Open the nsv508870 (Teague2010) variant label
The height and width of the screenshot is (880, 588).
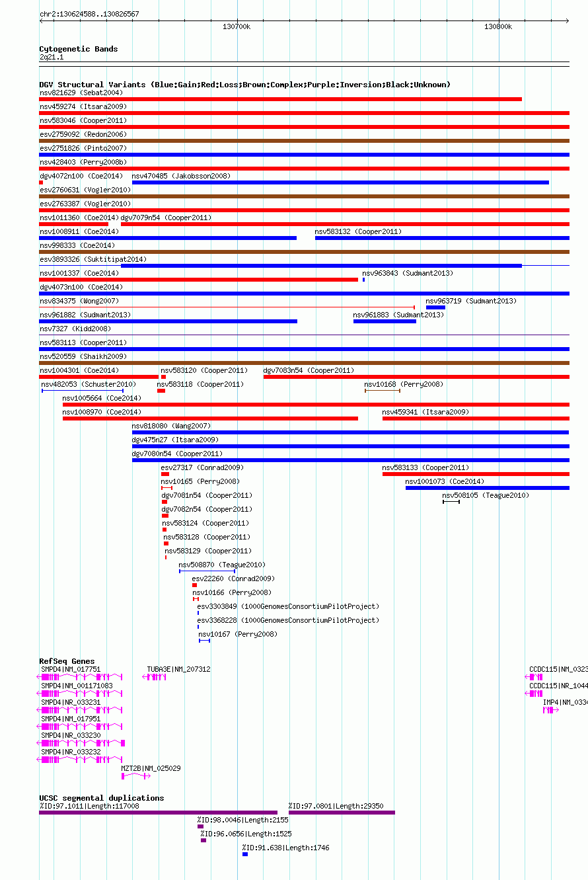click(222, 565)
